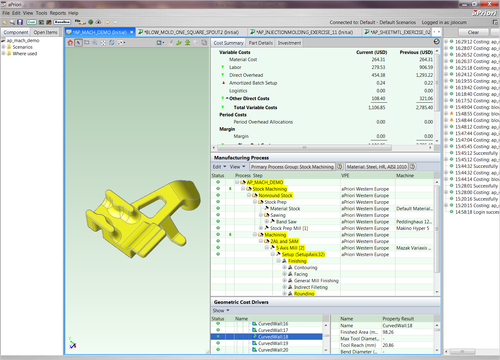500x360 pixels.
Task: Click the Cost button in the toolbar
Action: pyautogui.click(x=31, y=22)
